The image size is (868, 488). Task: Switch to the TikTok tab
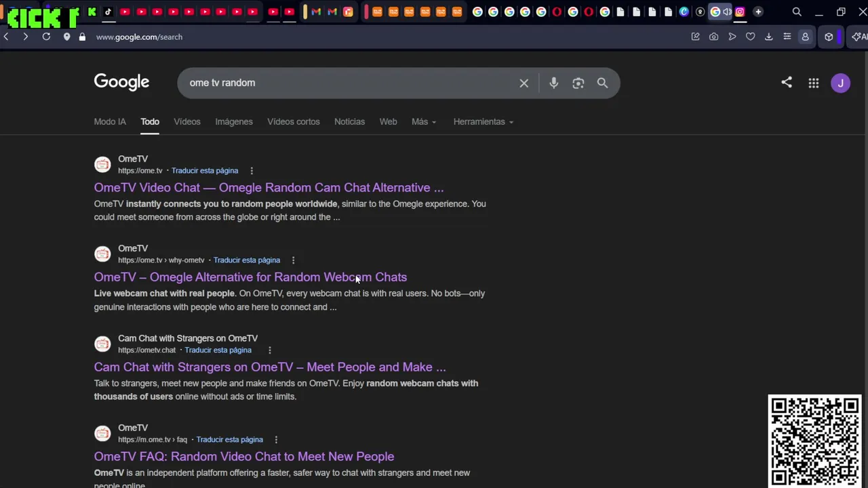pos(108,12)
